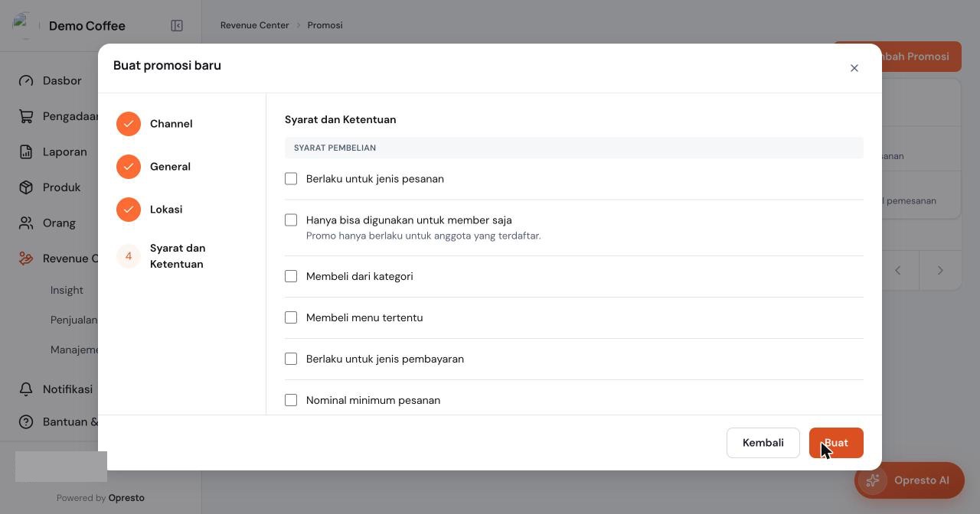
Task: Click the Channel step checkmark icon
Action: click(129, 124)
